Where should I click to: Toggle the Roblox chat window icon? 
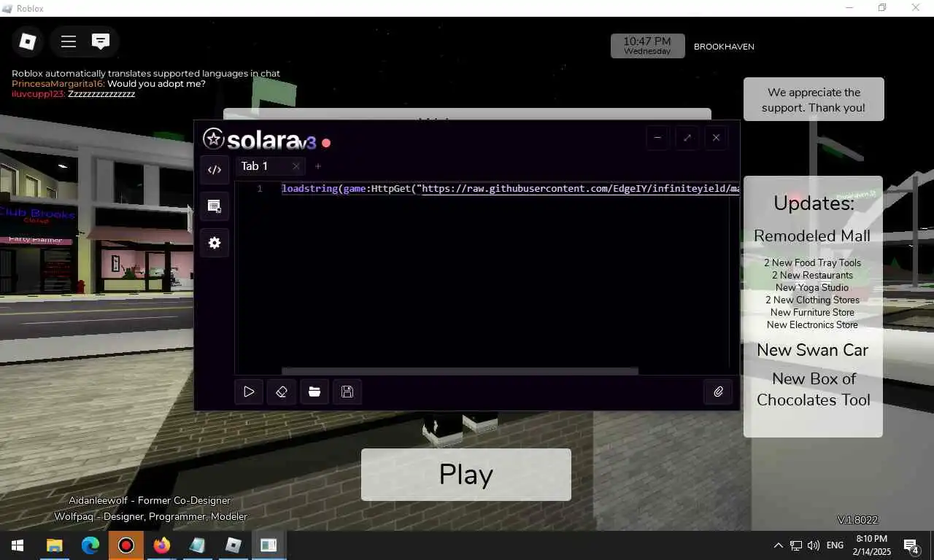point(101,42)
